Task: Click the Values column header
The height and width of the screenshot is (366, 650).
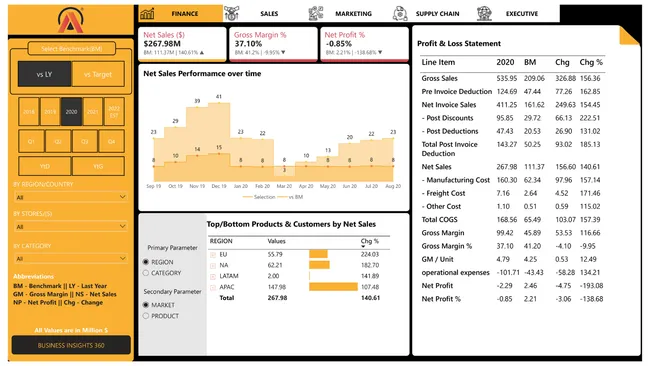Action: click(276, 241)
